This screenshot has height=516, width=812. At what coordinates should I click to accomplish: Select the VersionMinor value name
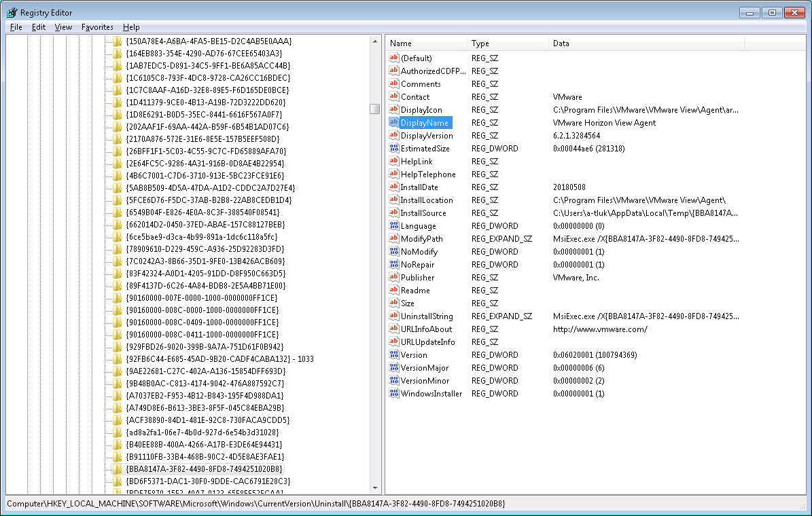click(425, 381)
